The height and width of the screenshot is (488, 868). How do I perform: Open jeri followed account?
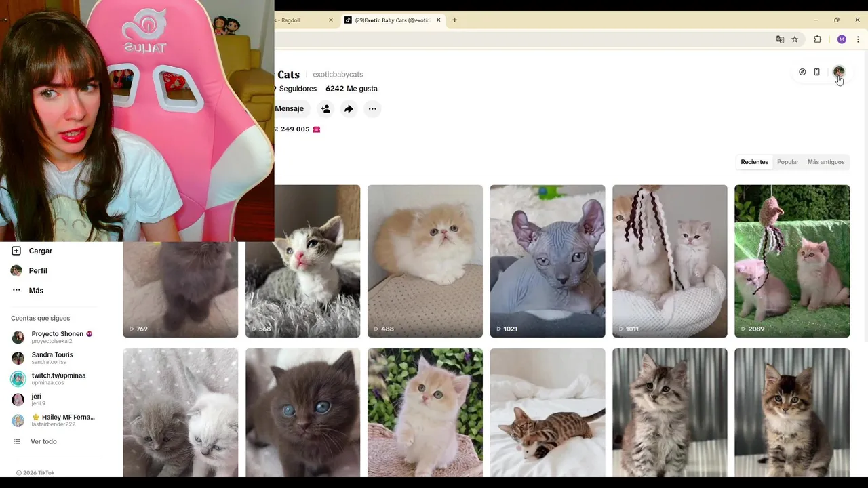pos(28,399)
